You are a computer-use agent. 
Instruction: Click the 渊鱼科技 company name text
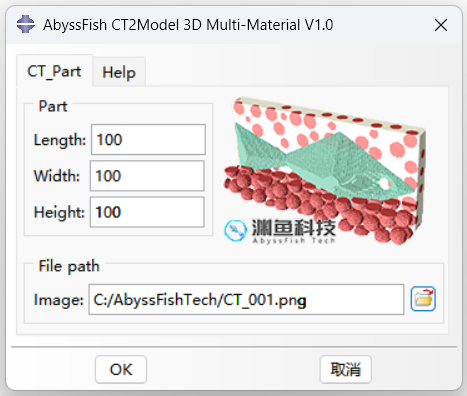pyautogui.click(x=293, y=228)
